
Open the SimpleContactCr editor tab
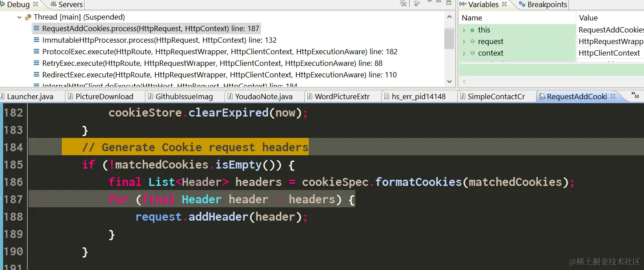[496, 97]
